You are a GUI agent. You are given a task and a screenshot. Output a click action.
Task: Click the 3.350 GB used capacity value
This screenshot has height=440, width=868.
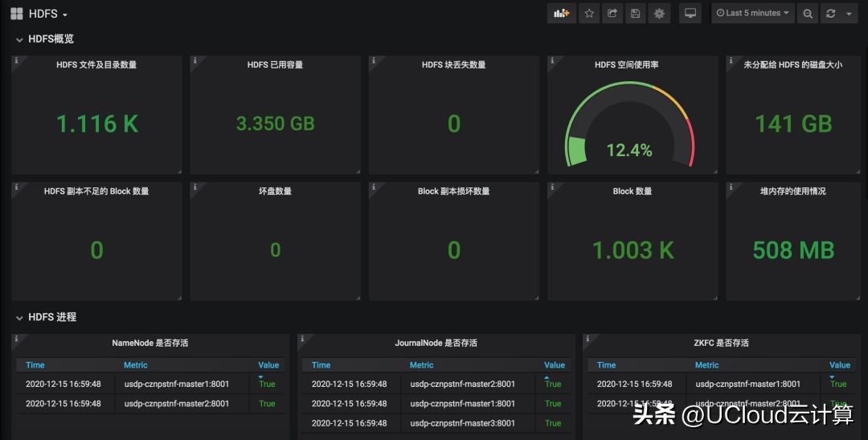coord(275,124)
